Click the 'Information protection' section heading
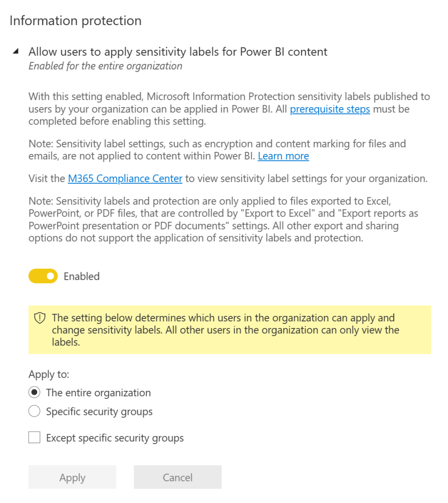 tap(75, 21)
